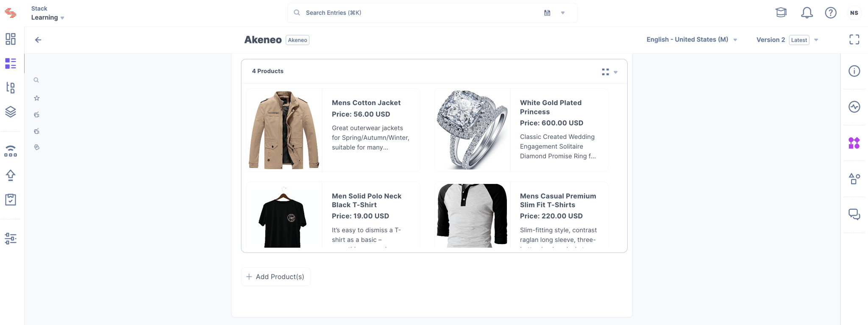This screenshot has height=325, width=868.
Task: Click the saved searches icon in search bar
Action: click(547, 13)
